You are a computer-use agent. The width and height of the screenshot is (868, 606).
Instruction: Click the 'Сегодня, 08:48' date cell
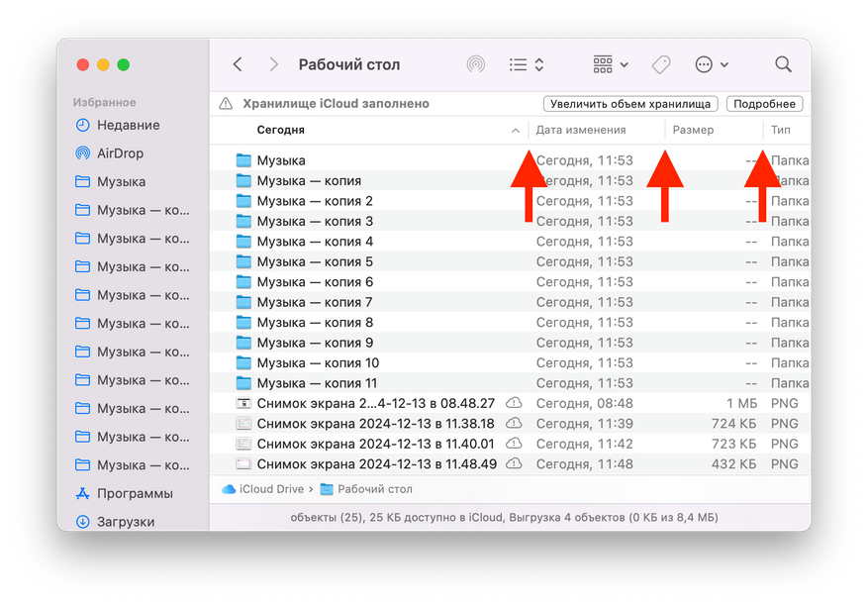click(585, 403)
